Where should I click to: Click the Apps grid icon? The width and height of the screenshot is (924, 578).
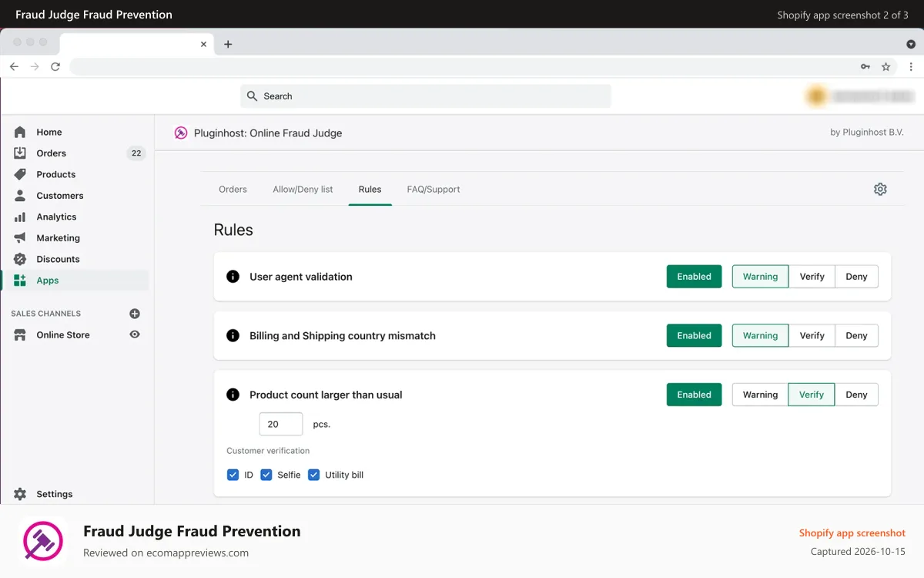click(x=20, y=281)
